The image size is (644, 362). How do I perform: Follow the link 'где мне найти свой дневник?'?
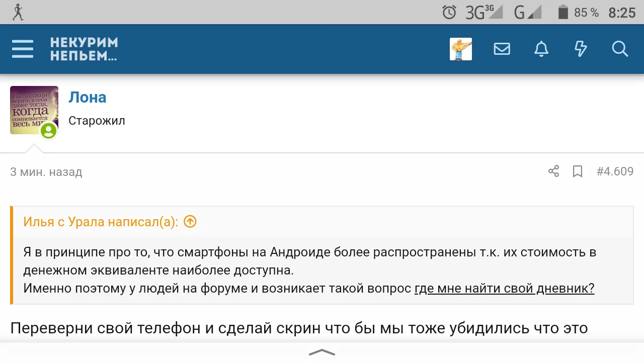[504, 288]
